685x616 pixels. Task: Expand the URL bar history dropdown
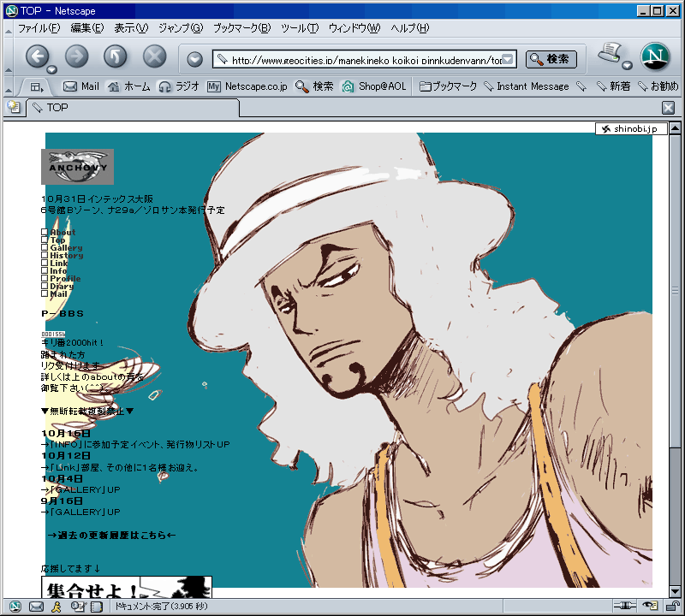(508, 59)
